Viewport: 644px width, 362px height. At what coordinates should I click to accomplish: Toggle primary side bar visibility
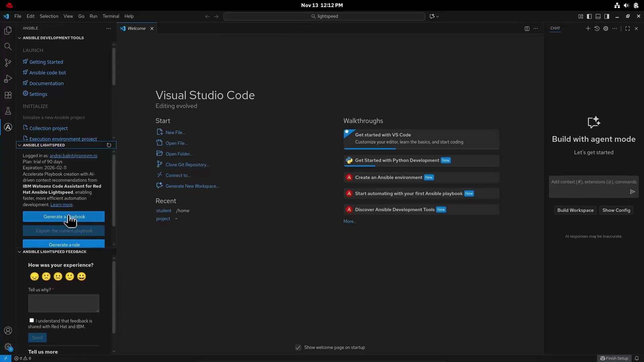589,16
